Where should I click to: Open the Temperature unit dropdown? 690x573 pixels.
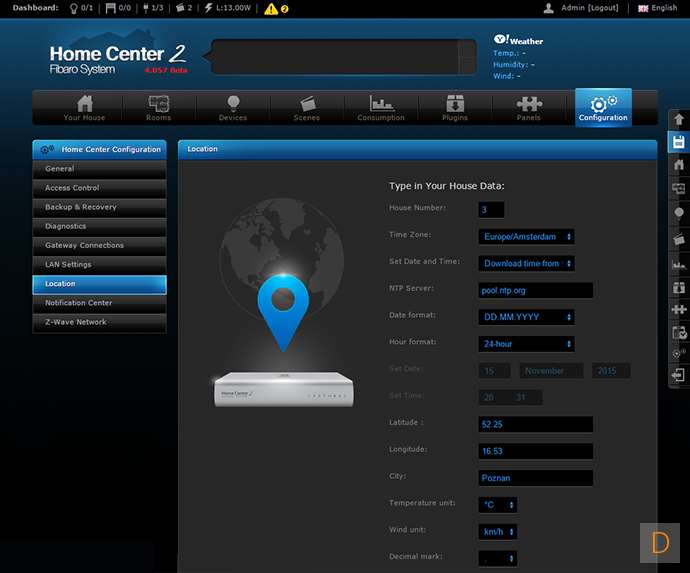point(498,505)
